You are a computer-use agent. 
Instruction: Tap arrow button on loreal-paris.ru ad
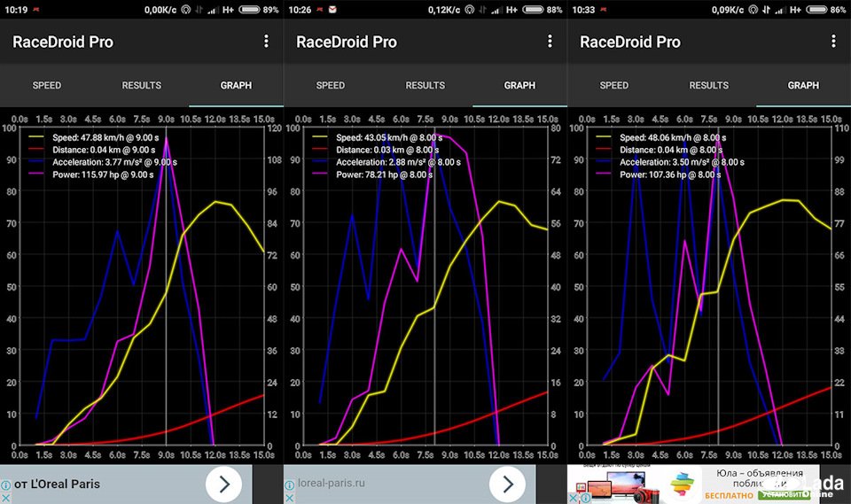pyautogui.click(x=508, y=485)
